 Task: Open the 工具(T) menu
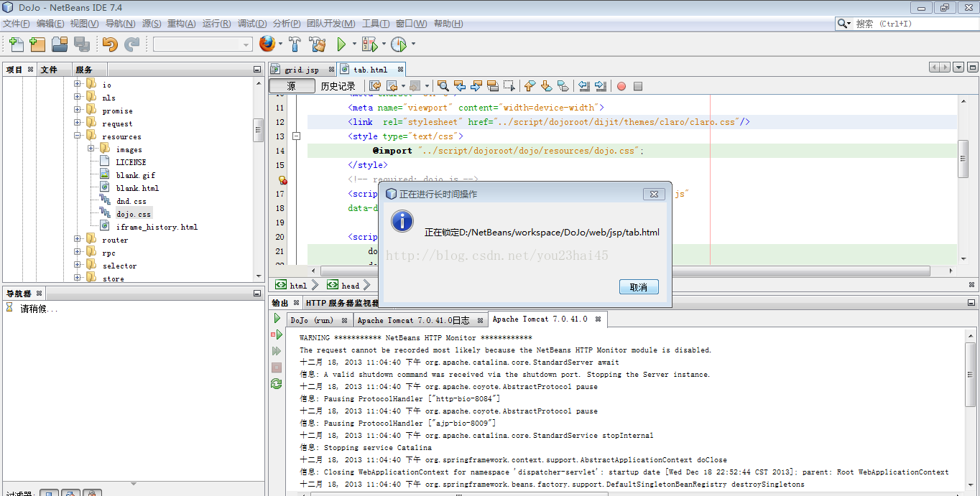pyautogui.click(x=376, y=24)
